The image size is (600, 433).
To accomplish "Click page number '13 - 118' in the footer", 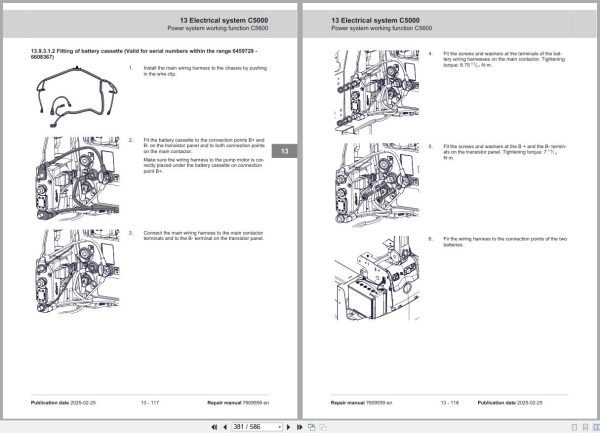I will pyautogui.click(x=449, y=403).
